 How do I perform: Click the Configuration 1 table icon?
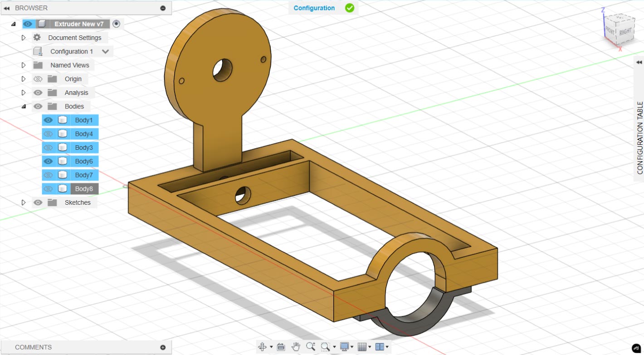[38, 51]
